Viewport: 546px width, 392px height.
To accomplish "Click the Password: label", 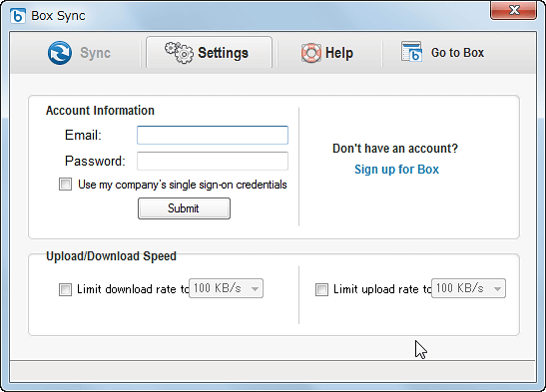I will coord(95,161).
